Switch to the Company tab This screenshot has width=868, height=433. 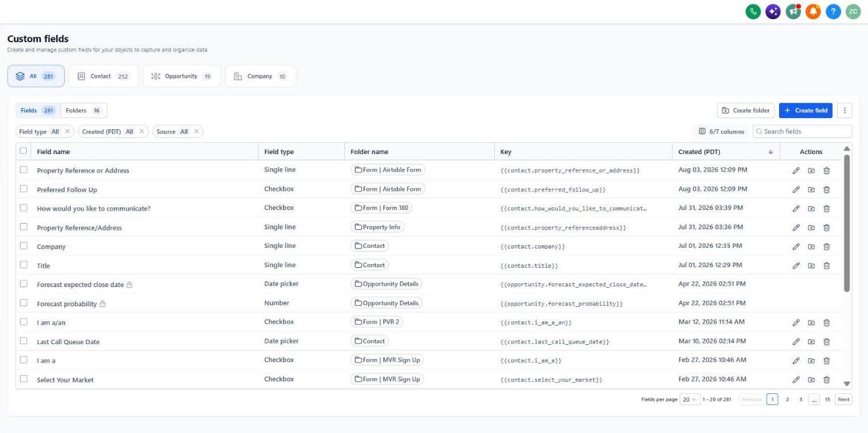(x=261, y=76)
